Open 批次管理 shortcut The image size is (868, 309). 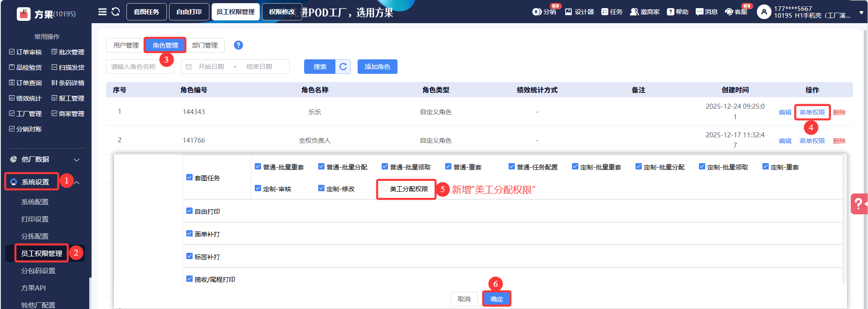[68, 52]
